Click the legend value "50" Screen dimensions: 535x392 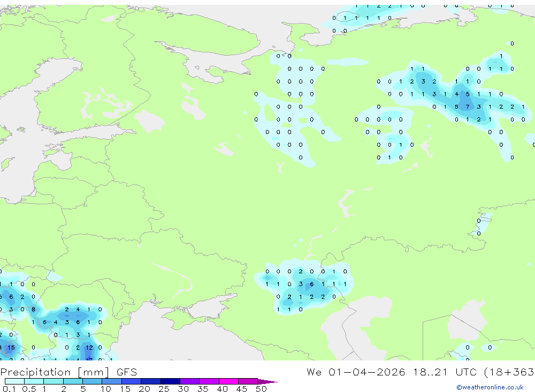point(261,389)
